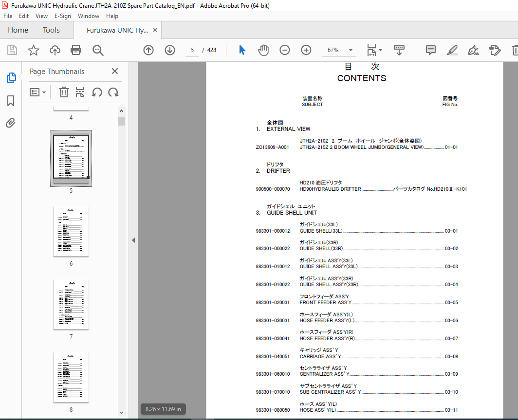
Task: Go to next page arrow
Action: [170, 50]
